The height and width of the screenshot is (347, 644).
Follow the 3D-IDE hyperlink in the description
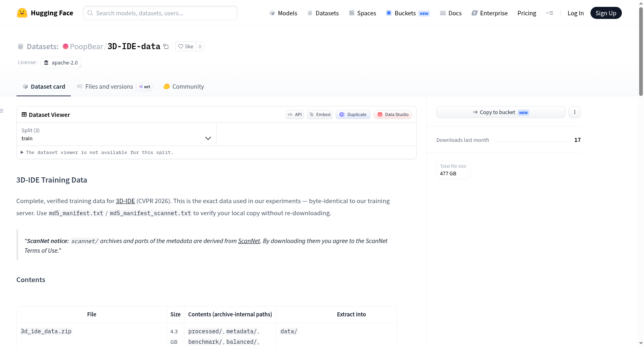pos(125,201)
